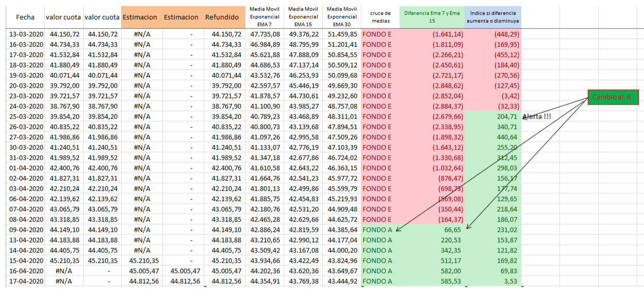Select the Indica si diferencia aumenta o disminuye header
The height and width of the screenshot is (304, 644).
pyautogui.click(x=493, y=17)
